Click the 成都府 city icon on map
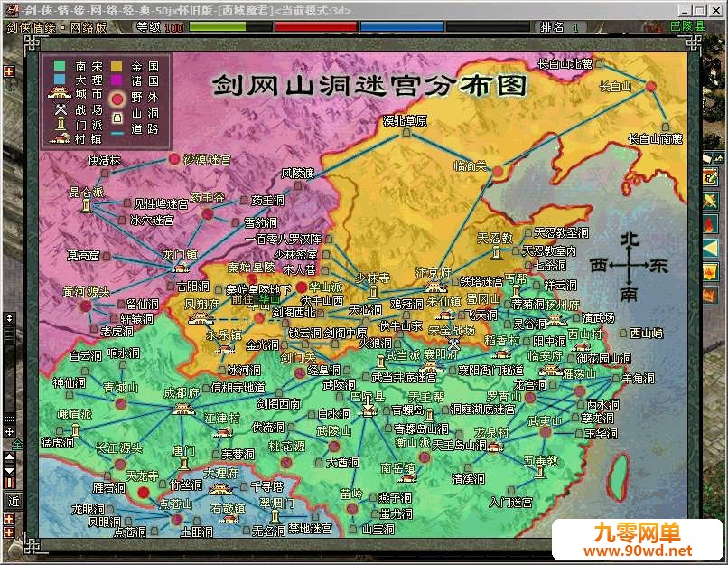 click(x=182, y=409)
